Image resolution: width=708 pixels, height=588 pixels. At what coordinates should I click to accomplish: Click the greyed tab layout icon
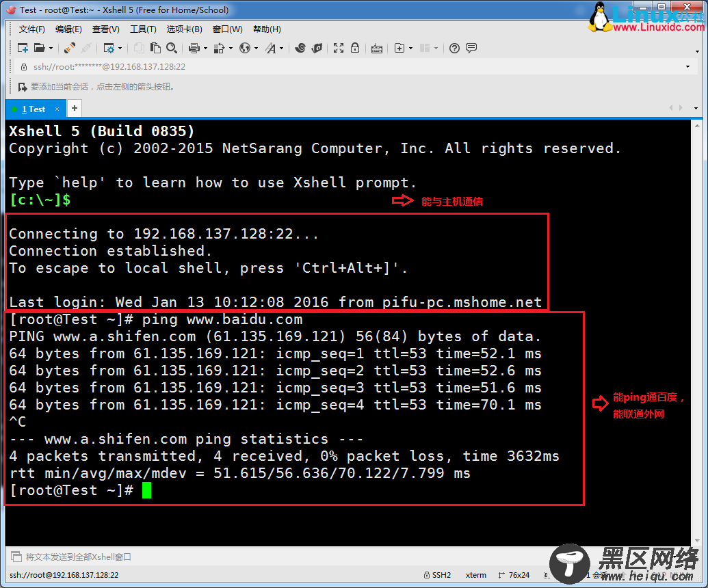point(424,48)
